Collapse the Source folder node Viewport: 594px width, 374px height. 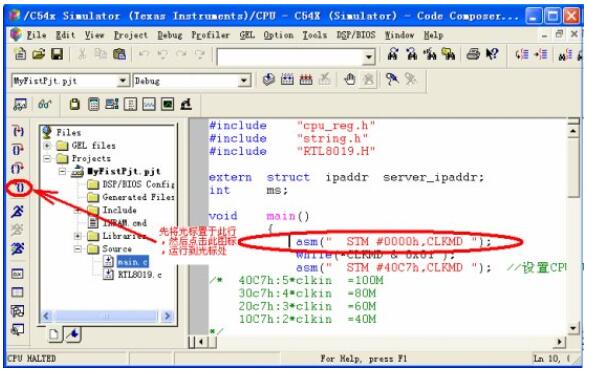pos(78,249)
